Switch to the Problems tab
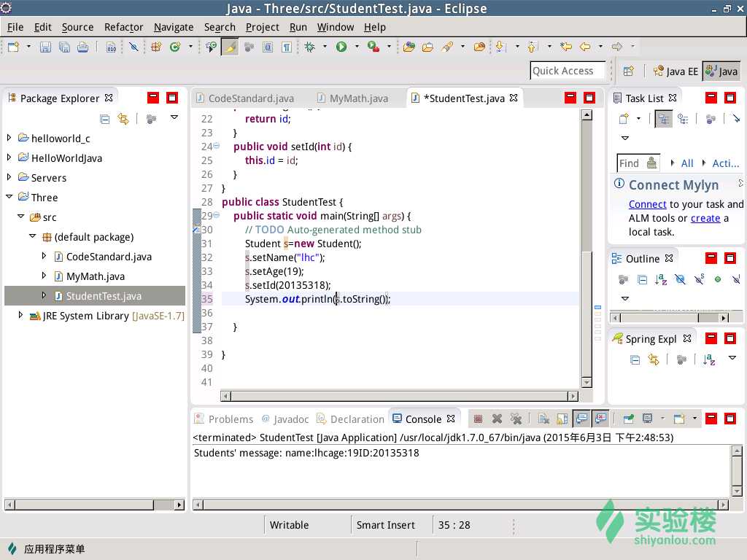 [x=225, y=419]
